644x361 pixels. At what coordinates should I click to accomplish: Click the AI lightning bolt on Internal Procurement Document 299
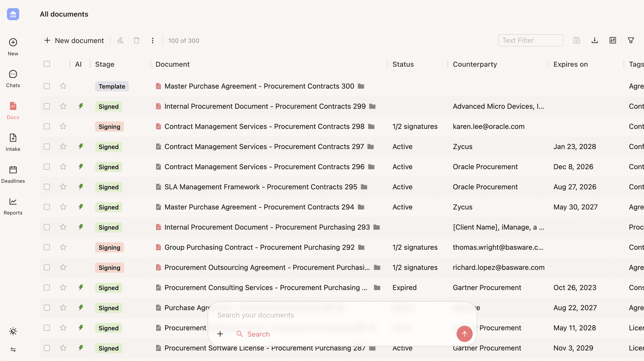pos(81,106)
